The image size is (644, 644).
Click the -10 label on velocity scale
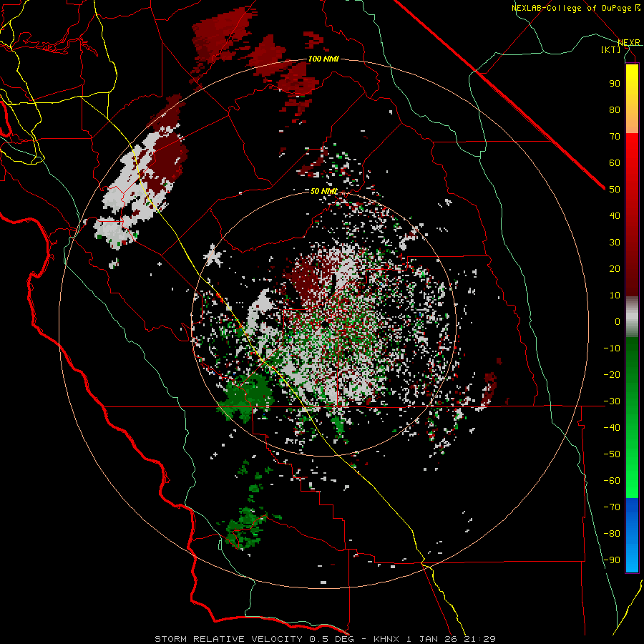click(x=612, y=348)
